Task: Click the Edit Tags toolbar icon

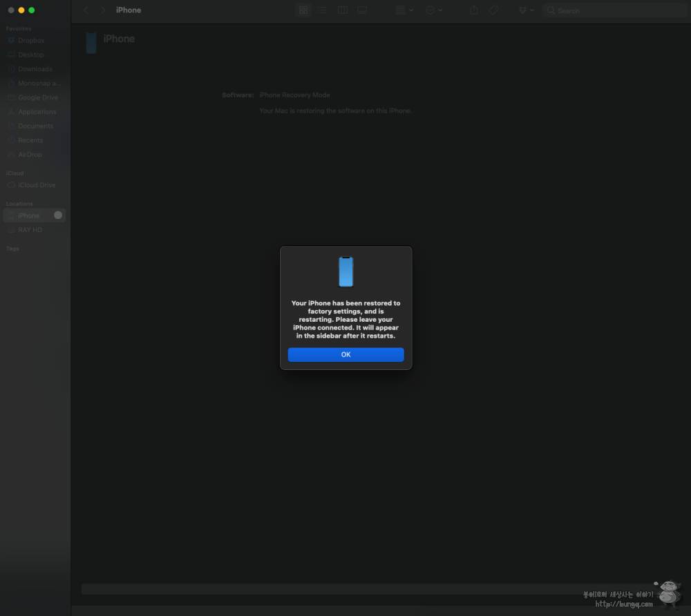Action: coord(493,10)
